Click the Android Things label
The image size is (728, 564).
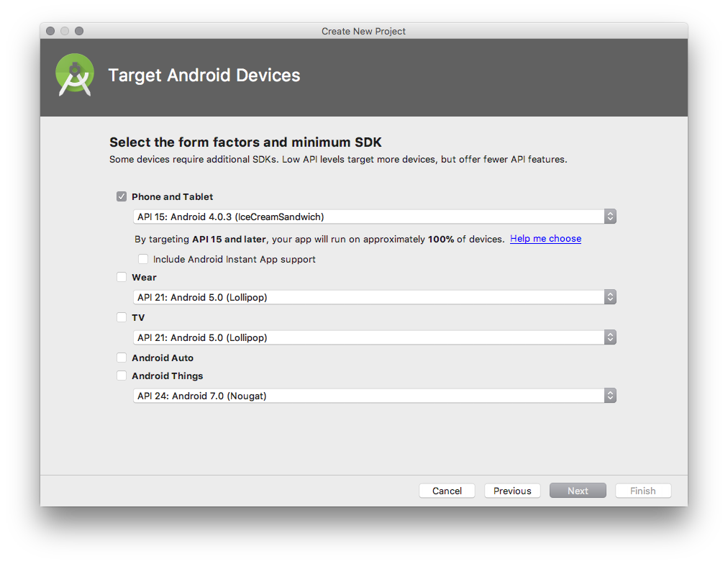167,376
